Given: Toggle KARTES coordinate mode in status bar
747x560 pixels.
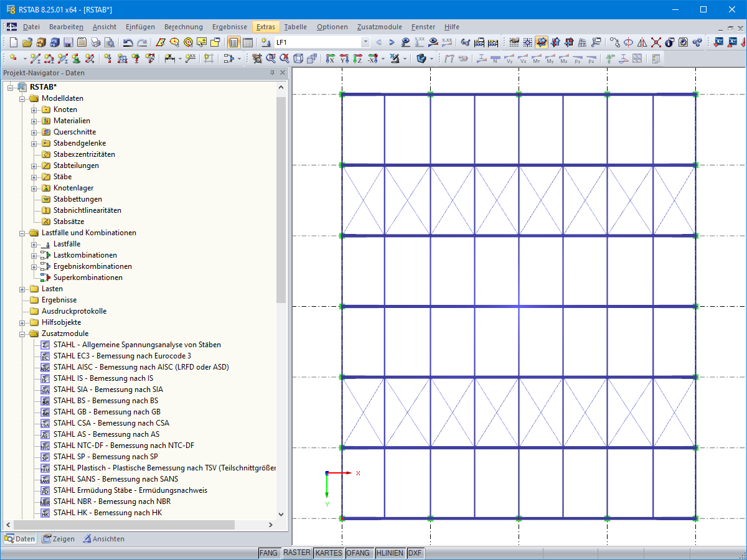Looking at the screenshot, I should pyautogui.click(x=329, y=553).
